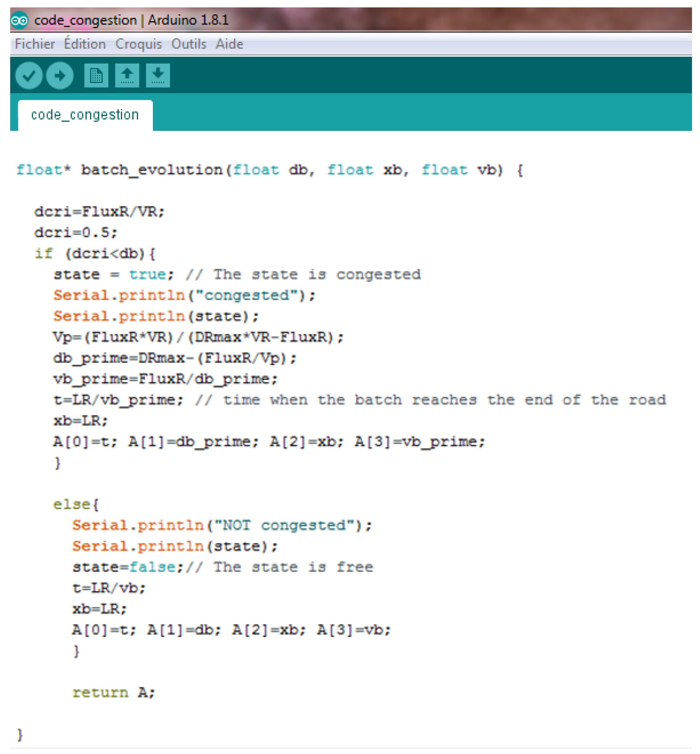Open the Outils menu

[189, 44]
